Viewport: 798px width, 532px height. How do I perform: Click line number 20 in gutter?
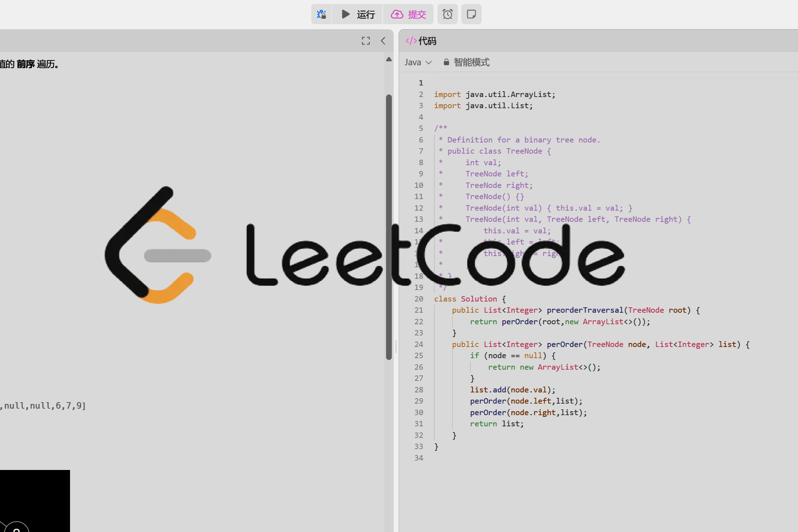point(418,299)
